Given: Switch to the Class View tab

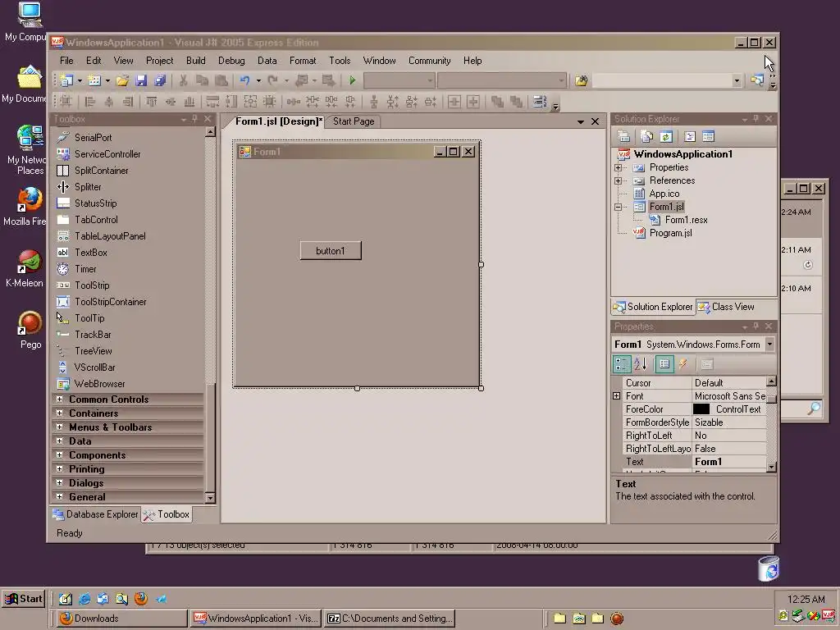Looking at the screenshot, I should click(x=727, y=307).
